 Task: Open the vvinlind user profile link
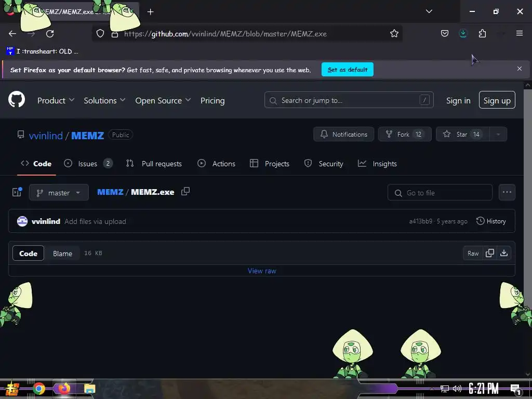pos(46,136)
